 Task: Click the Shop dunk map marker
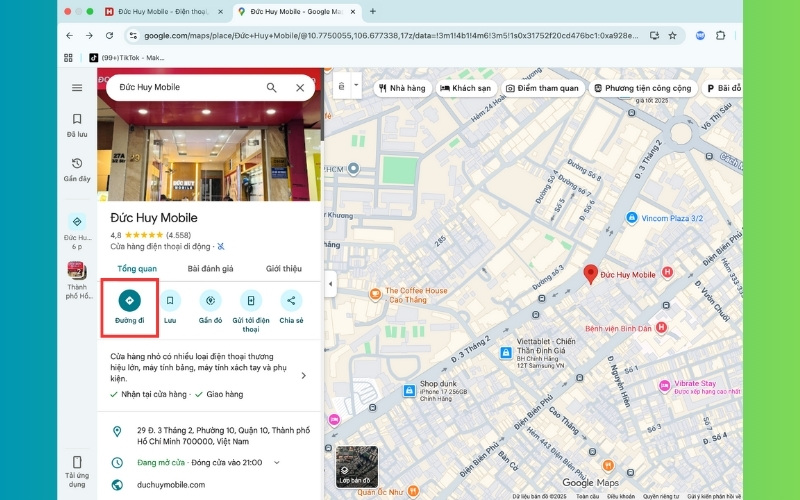tap(409, 390)
